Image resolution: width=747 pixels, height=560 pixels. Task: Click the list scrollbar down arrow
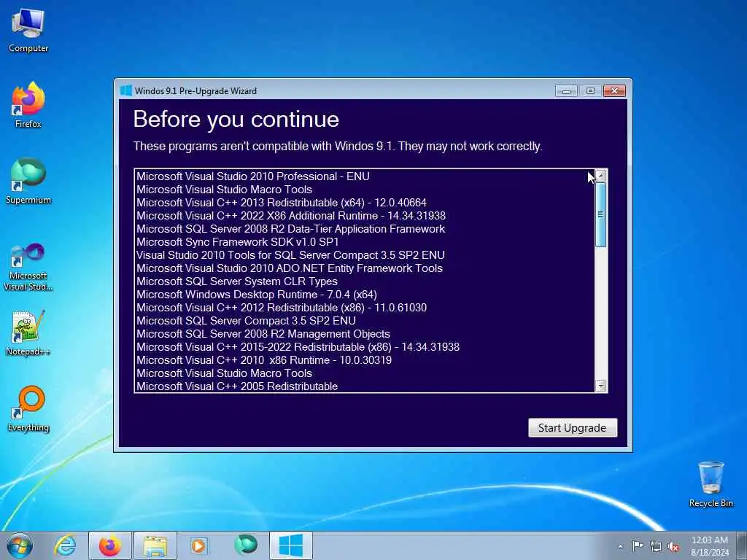pos(601,386)
